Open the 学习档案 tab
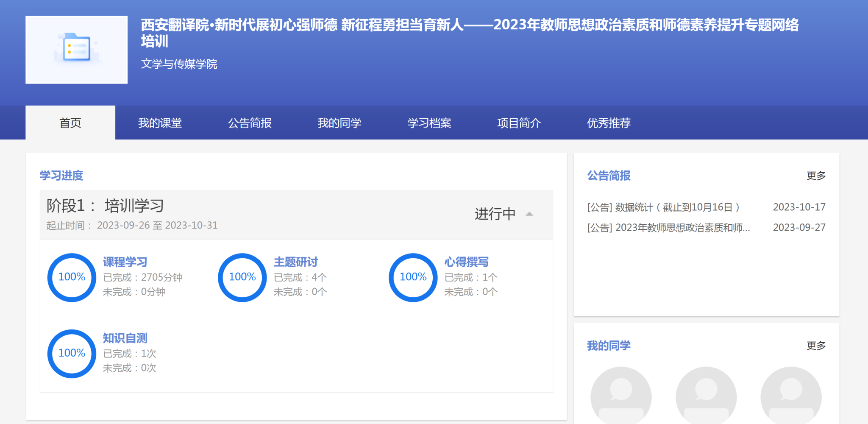 (x=429, y=123)
